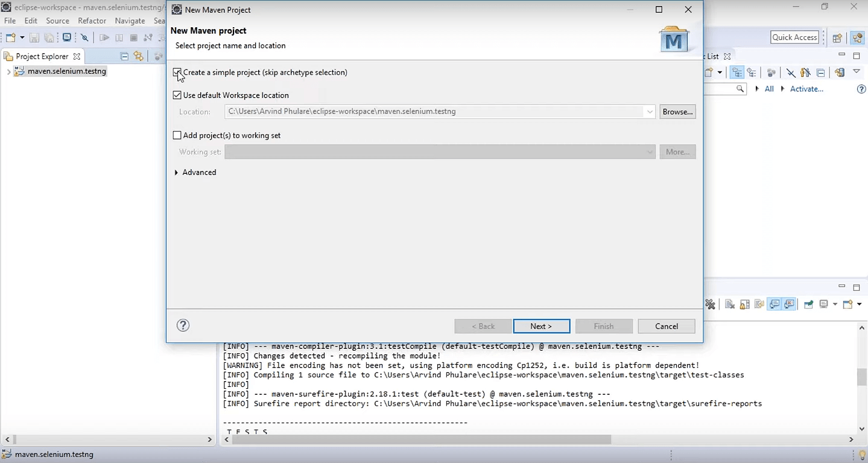Toggle Show Console on Standard Out Changes
The height and width of the screenshot is (463, 868).
pos(775,304)
